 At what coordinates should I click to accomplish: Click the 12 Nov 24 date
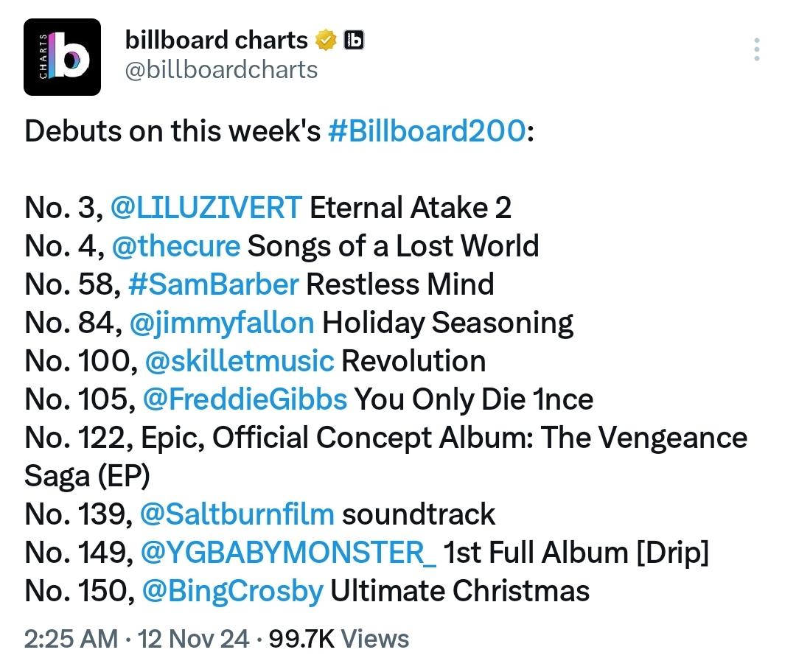point(193,639)
